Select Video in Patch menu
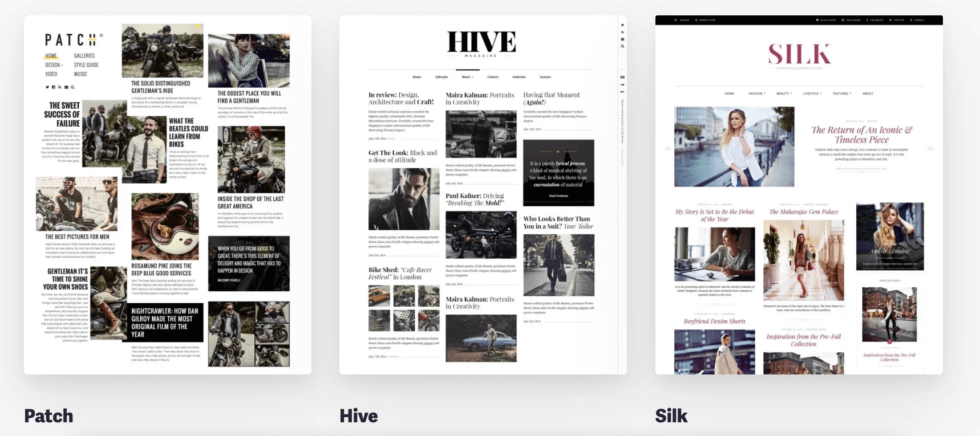The width and height of the screenshot is (980, 436). pos(51,74)
